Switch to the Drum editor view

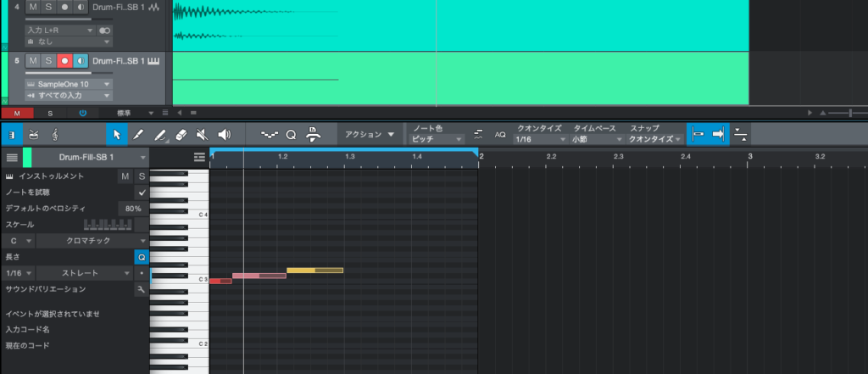click(x=34, y=134)
